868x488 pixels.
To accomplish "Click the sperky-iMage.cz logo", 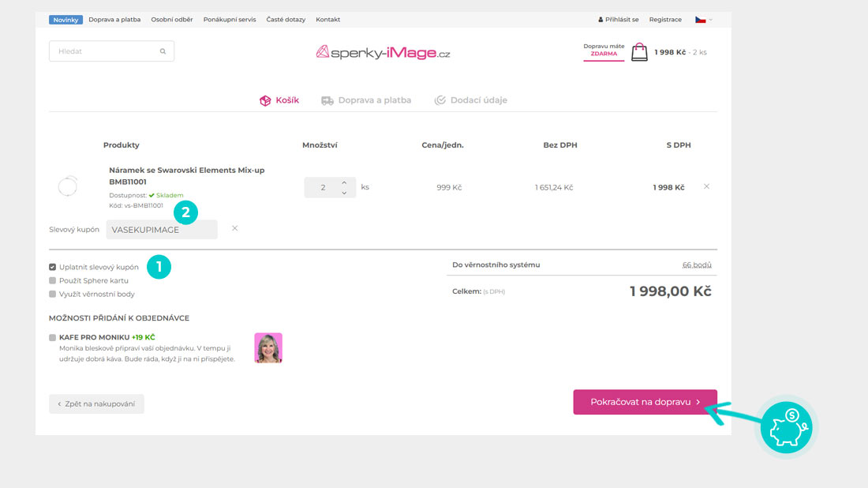I will [383, 52].
